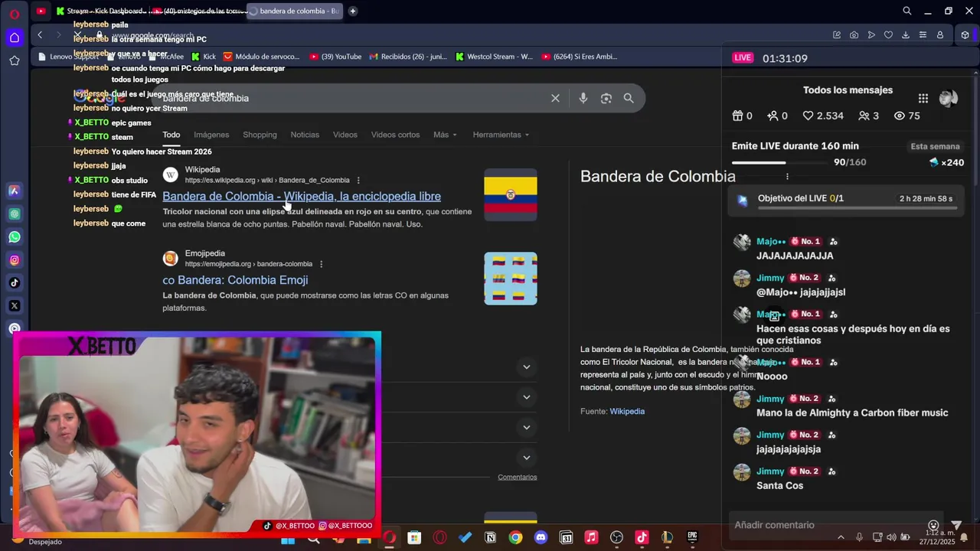The image size is (980, 551).
Task: Open Opera player toolbar icon
Action: (x=871, y=34)
